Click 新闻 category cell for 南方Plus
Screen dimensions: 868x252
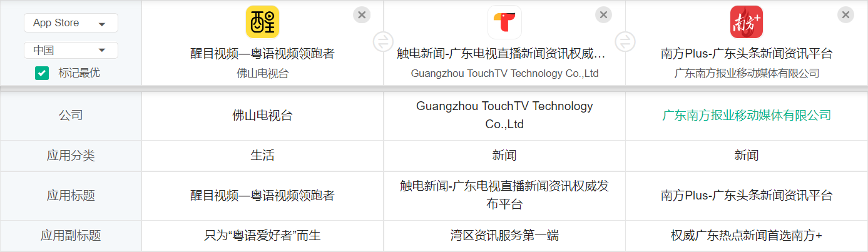747,156
